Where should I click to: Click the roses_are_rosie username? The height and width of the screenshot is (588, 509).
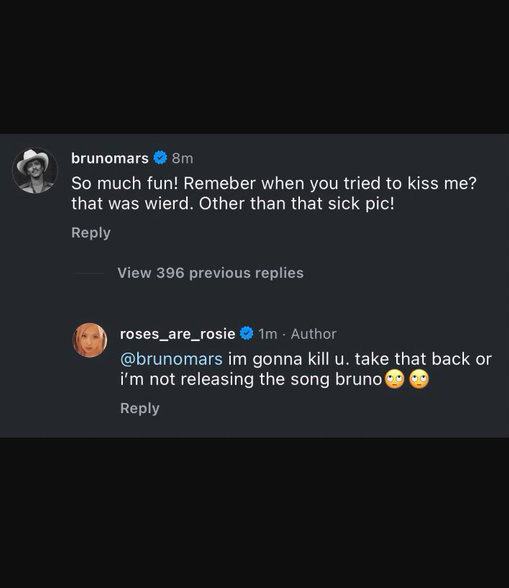(x=178, y=334)
